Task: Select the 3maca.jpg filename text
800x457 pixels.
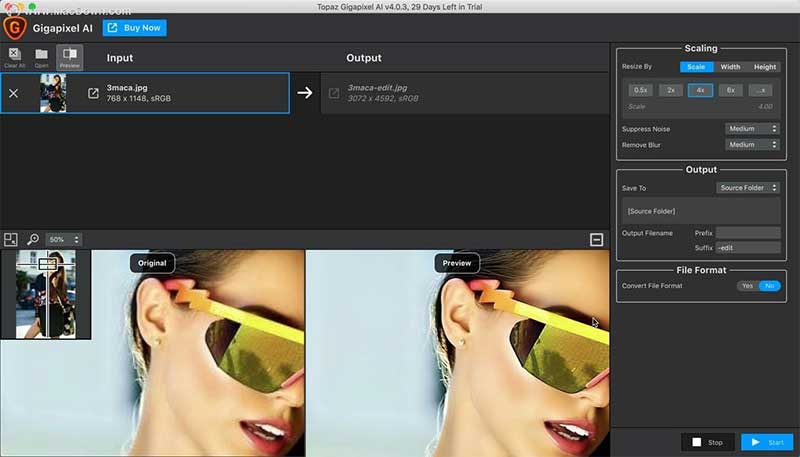Action: [127, 88]
